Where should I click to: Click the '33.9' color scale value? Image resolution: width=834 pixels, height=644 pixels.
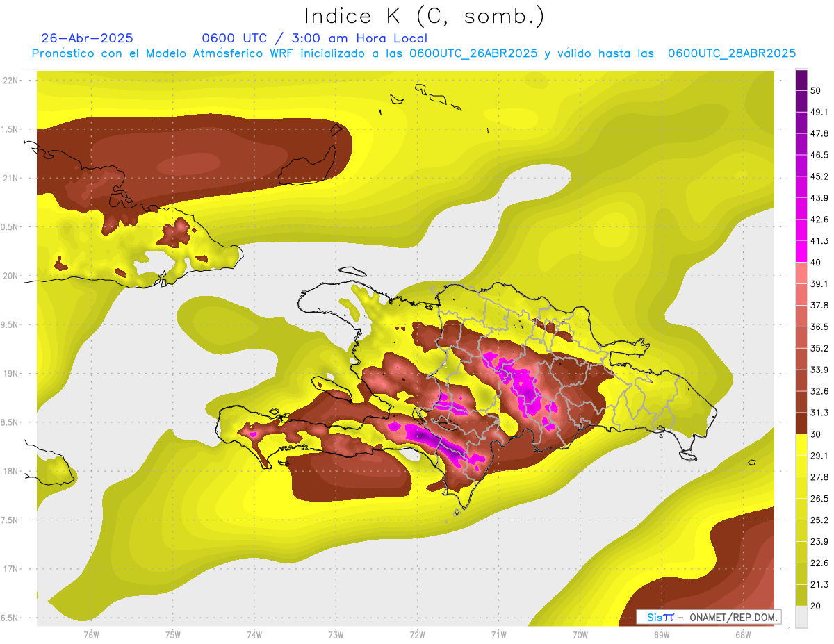819,370
